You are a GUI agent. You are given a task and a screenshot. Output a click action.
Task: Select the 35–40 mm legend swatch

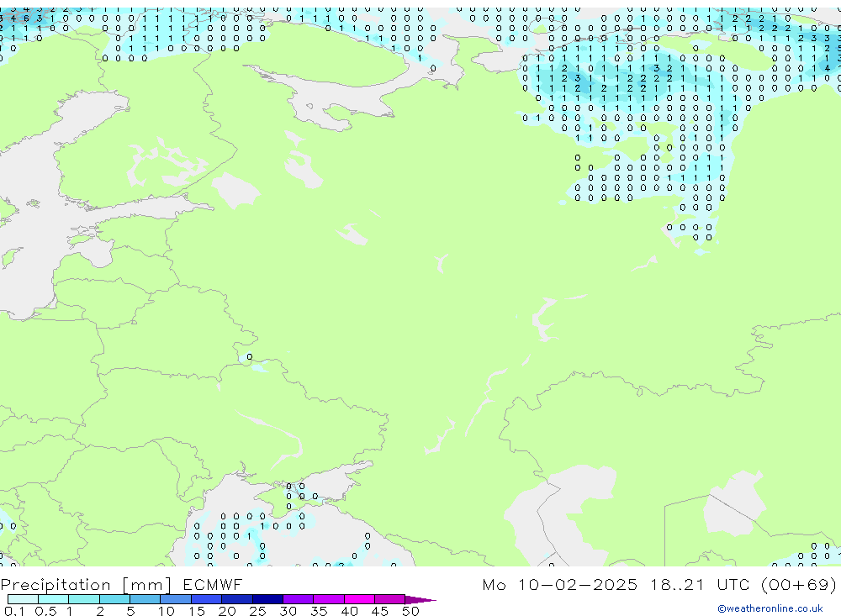pos(328,599)
